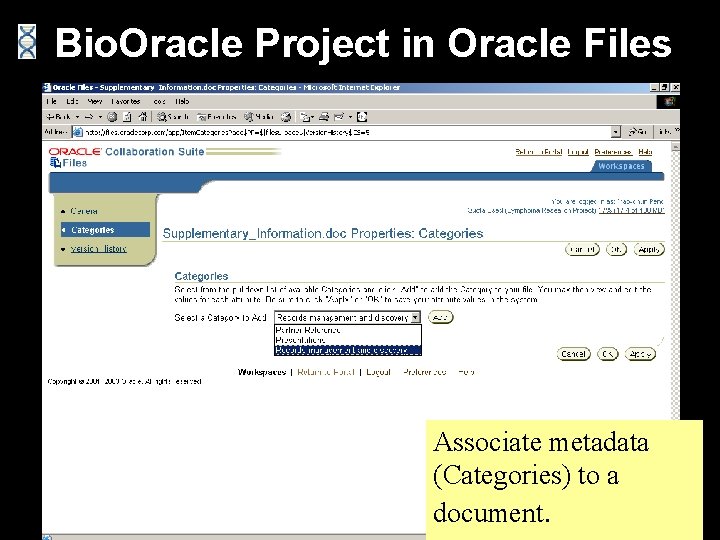Open the Favorites menu
This screenshot has height=540, width=720.
(126, 101)
